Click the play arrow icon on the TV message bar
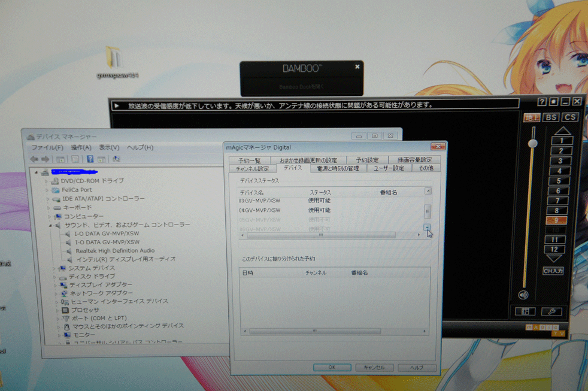The image size is (588, 391). click(x=117, y=106)
